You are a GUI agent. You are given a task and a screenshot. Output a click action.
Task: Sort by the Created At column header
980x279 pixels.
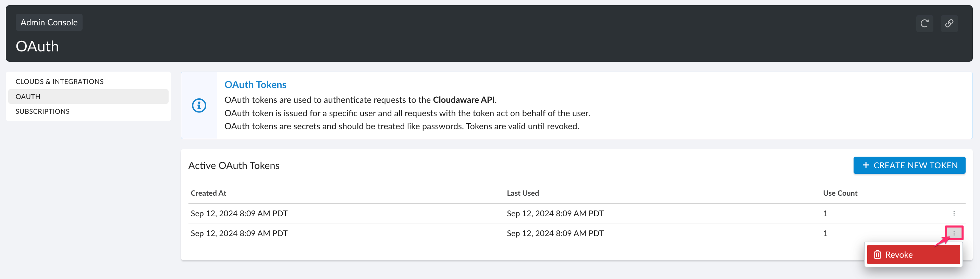208,193
